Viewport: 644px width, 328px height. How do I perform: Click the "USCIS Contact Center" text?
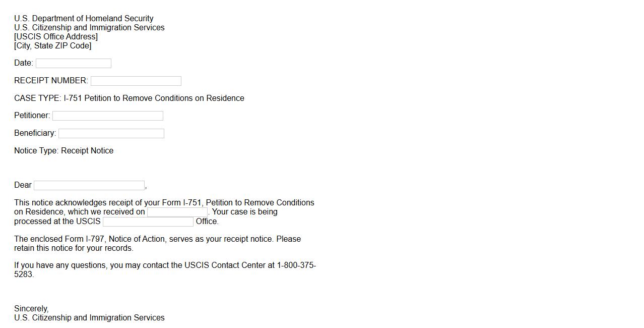click(x=225, y=265)
